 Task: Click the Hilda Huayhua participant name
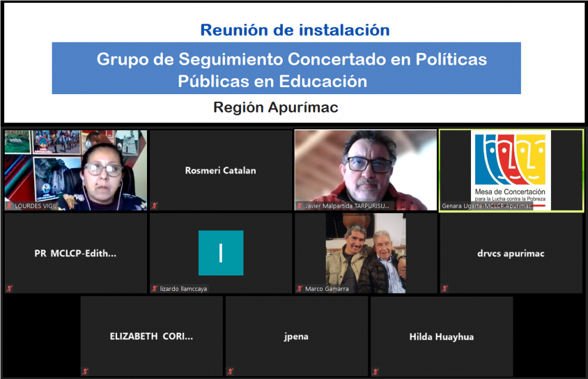[x=441, y=337]
